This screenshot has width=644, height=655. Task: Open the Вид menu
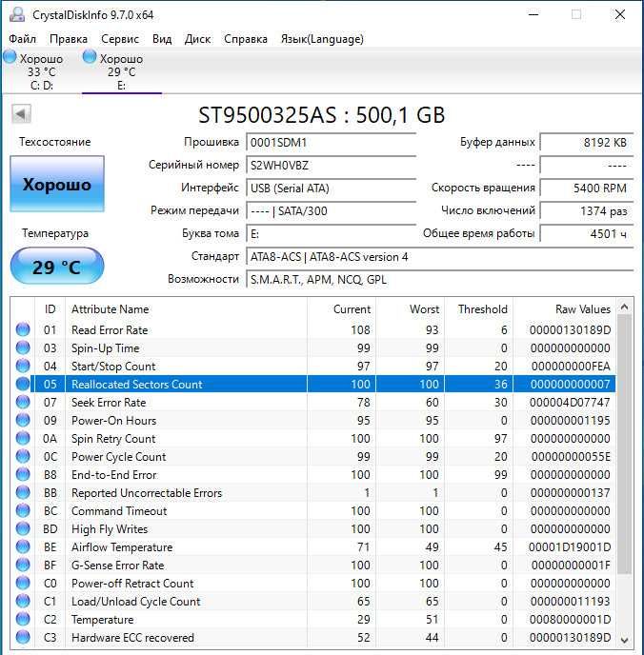[162, 39]
